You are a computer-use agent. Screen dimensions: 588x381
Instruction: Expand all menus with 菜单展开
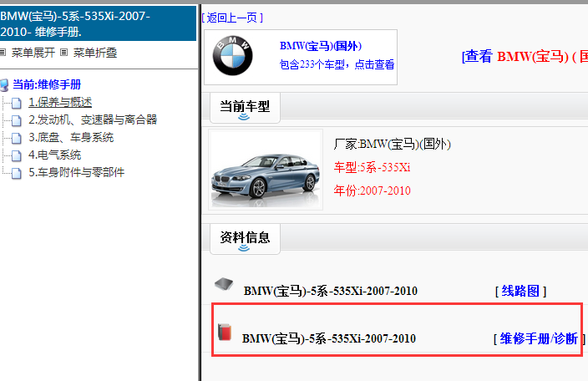[33, 53]
